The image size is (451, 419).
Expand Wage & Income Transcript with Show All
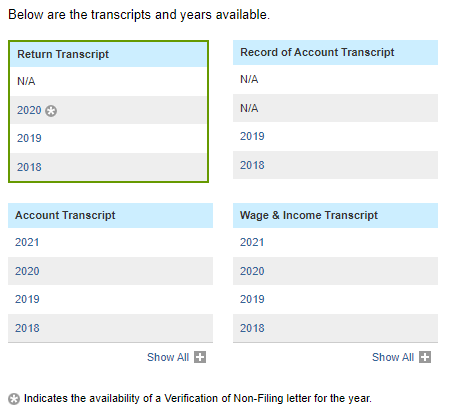(x=393, y=357)
